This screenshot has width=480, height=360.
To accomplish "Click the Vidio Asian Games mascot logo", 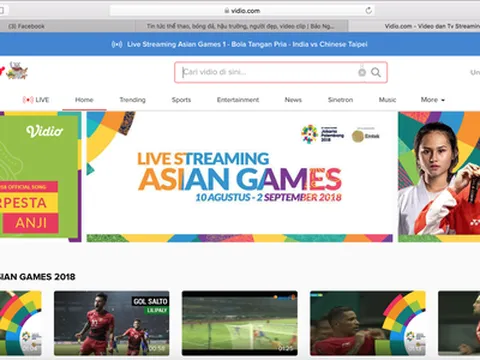I will [16, 71].
